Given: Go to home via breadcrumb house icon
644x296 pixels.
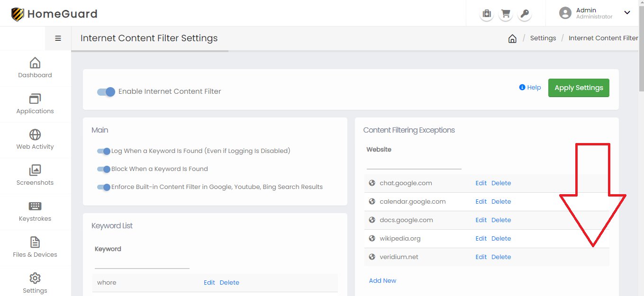Looking at the screenshot, I should point(512,38).
